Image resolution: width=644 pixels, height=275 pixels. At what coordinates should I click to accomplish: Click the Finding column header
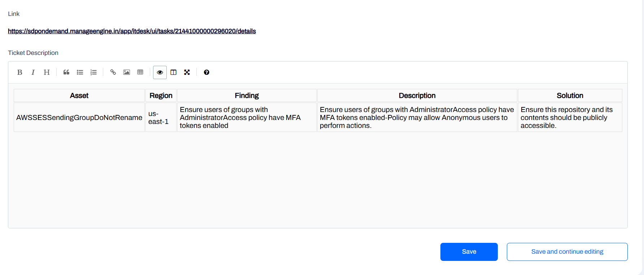pyautogui.click(x=247, y=95)
